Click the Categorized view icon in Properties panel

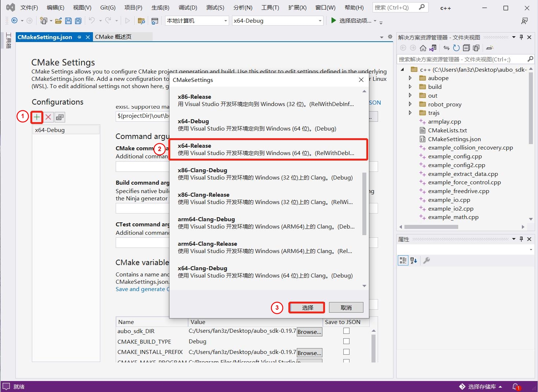pyautogui.click(x=403, y=260)
